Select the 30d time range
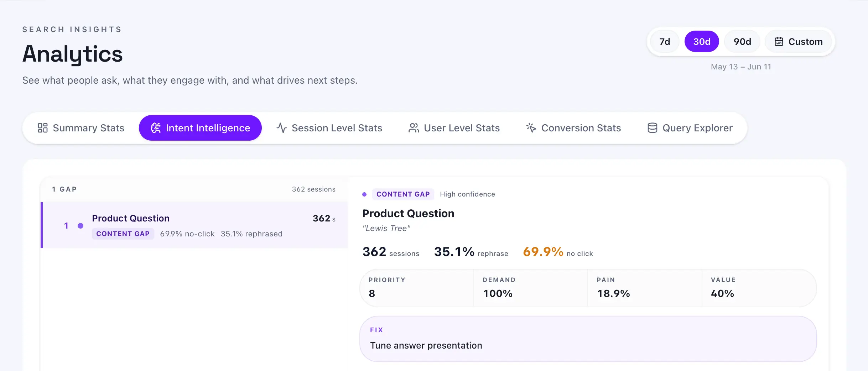Screen dimensions: 868x371 point(702,42)
